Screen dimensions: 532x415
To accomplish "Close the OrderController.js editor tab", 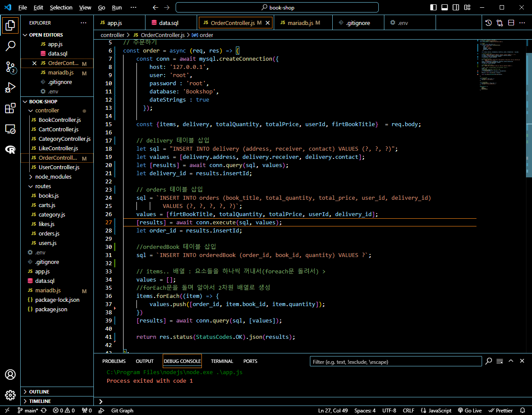I will [x=268, y=23].
